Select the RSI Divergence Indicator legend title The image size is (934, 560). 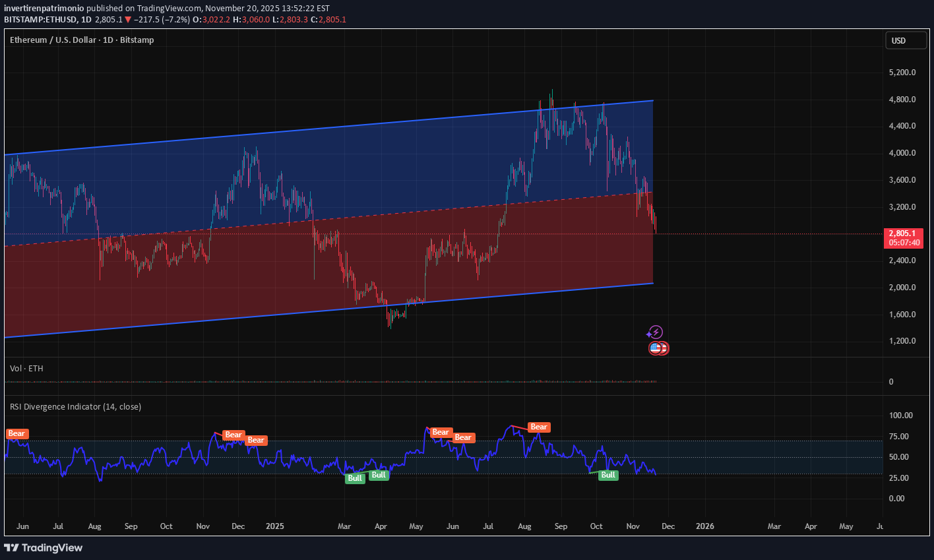tap(75, 407)
